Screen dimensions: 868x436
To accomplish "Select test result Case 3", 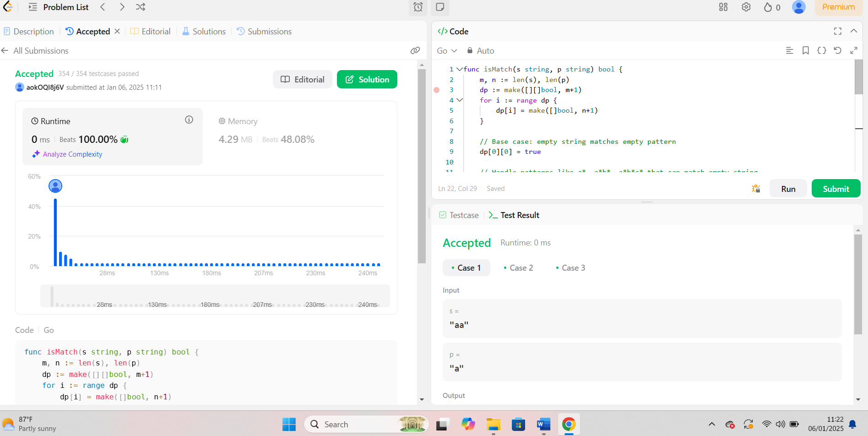I will [570, 268].
